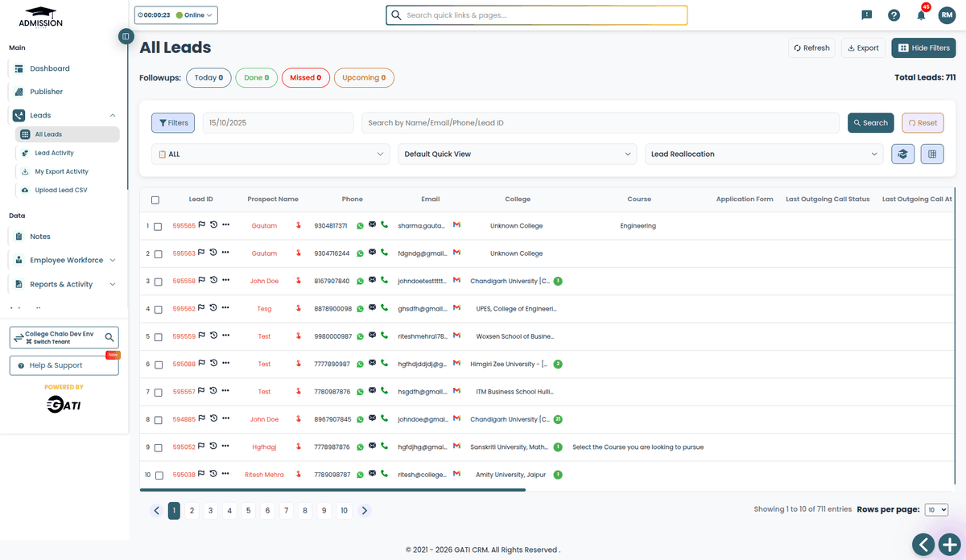Open Gmail icon for lead 595563
Image resolution: width=966 pixels, height=560 pixels.
pos(456,253)
